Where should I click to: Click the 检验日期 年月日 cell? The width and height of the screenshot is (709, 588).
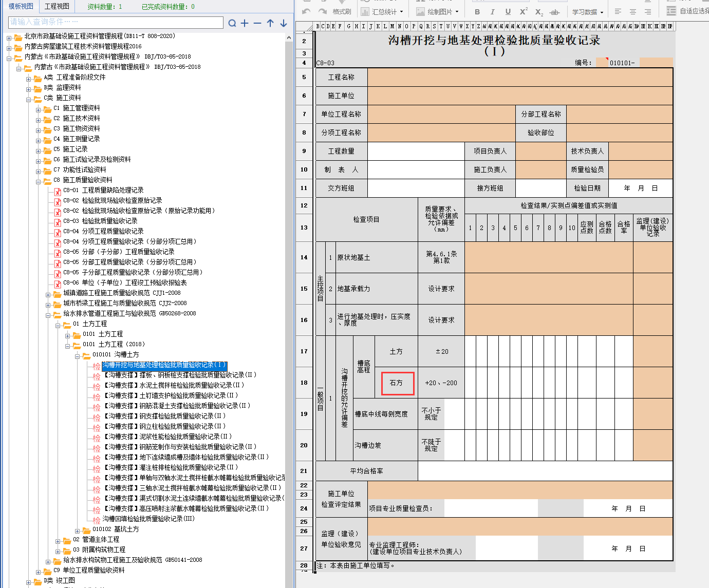coord(641,188)
